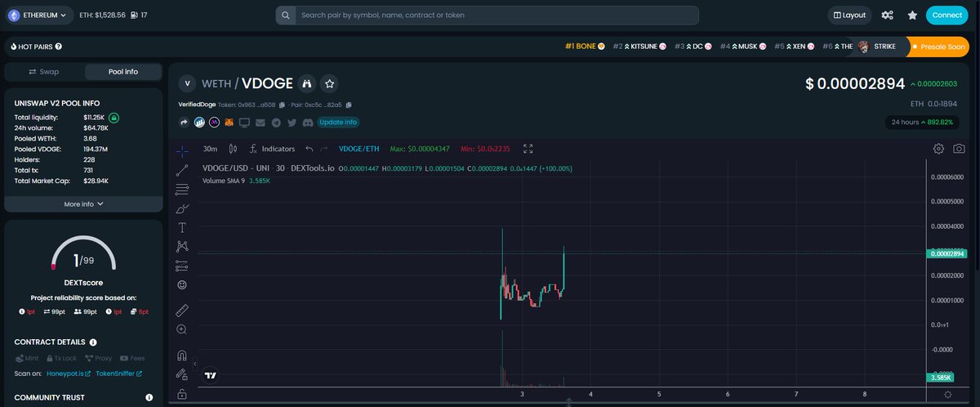
Task: Open the emoji icons tool
Action: pos(182,284)
